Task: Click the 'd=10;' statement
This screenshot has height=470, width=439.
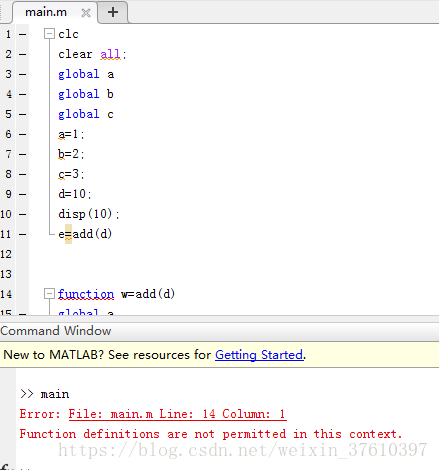Action: 75,194
